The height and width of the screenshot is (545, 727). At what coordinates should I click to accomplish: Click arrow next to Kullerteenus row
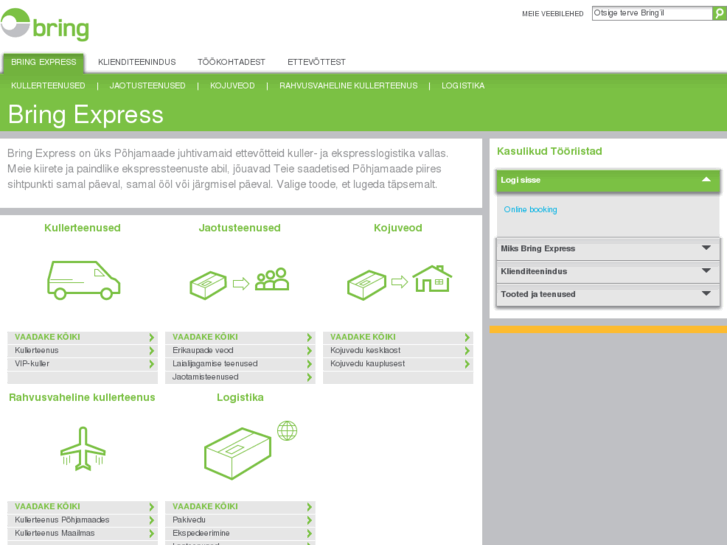[x=151, y=351]
